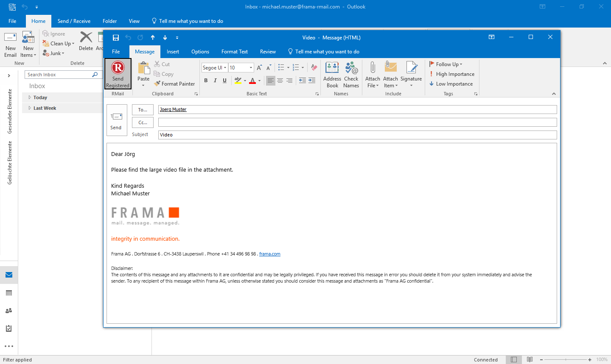The image size is (611, 364).
Task: Click the To... button
Action: click(143, 110)
